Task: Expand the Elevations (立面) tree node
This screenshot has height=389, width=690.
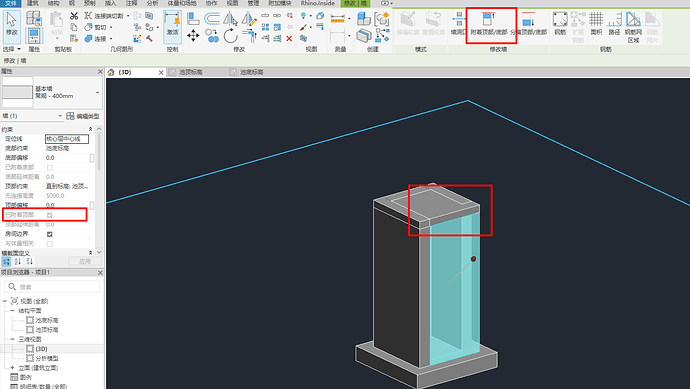Action: pos(12,368)
